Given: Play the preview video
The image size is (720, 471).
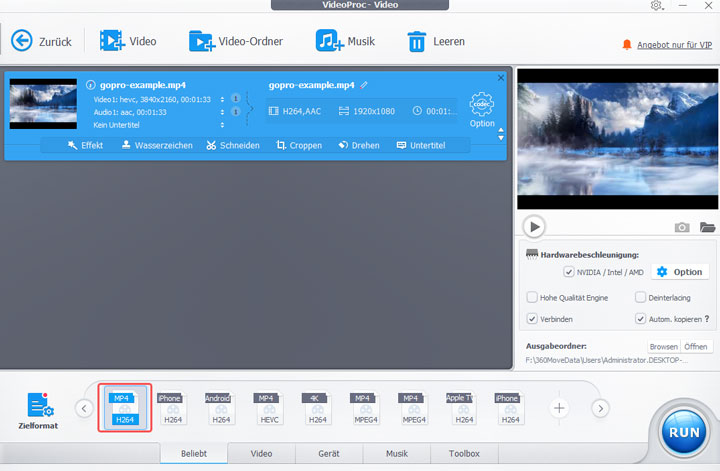Looking at the screenshot, I should (534, 227).
